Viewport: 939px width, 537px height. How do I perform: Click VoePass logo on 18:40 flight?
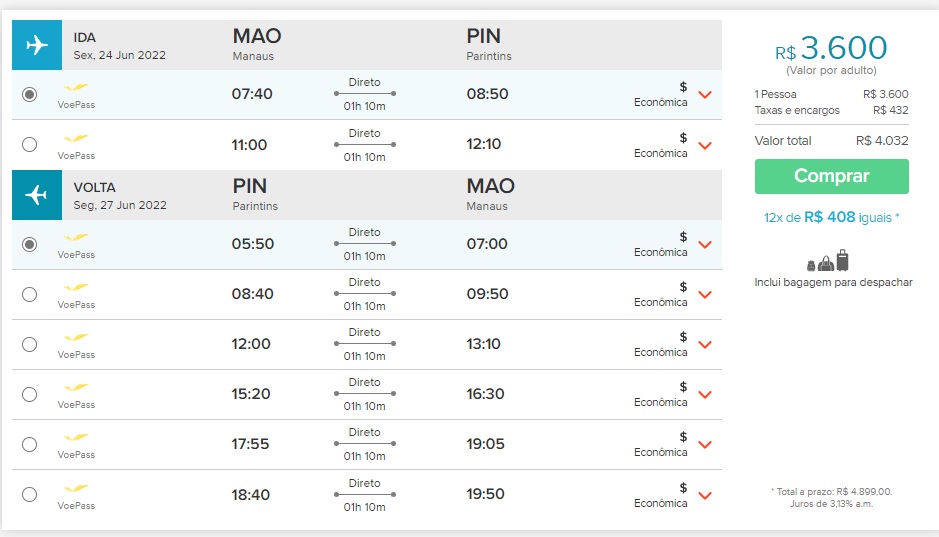[76, 489]
